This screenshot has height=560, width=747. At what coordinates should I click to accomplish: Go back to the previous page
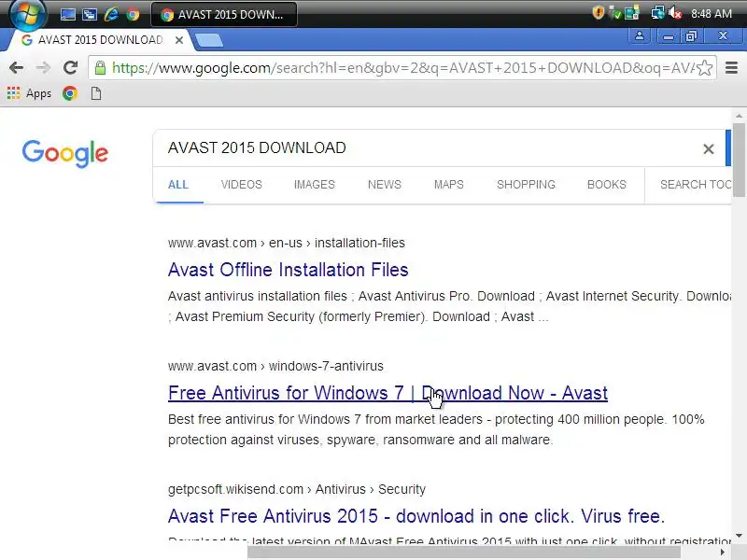[x=16, y=67]
